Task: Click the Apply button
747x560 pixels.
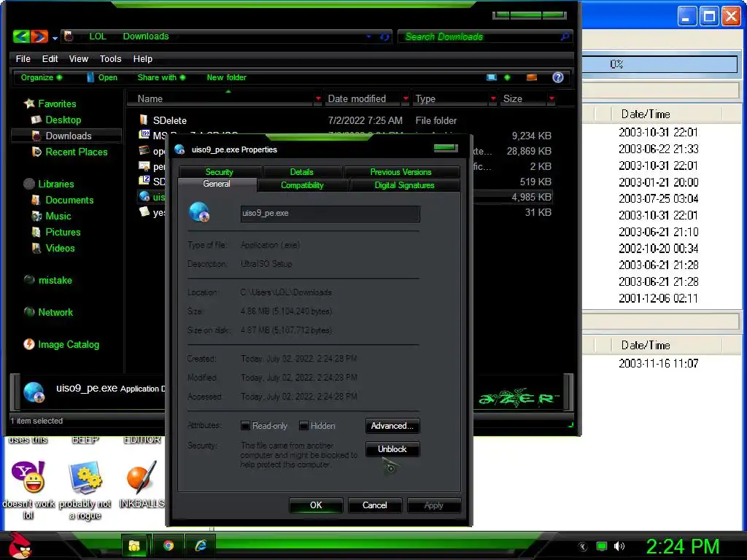Action: [433, 505]
